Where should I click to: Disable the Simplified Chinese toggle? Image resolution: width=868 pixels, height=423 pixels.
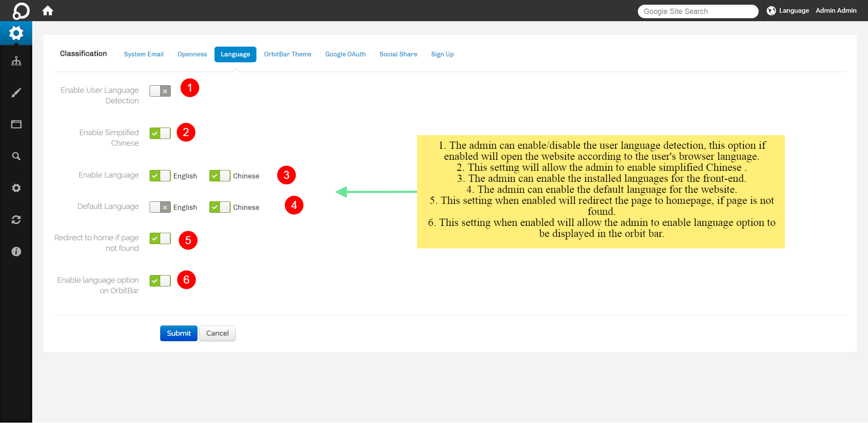160,133
